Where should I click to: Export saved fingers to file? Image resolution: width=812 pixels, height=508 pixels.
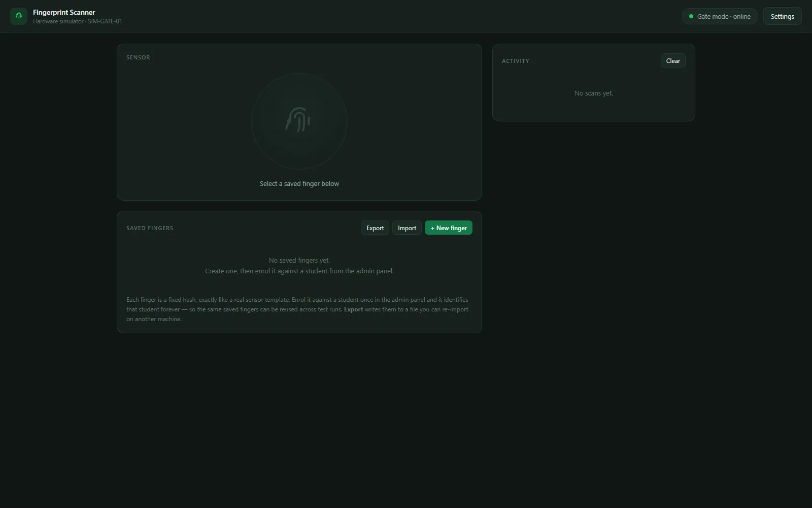(x=375, y=228)
